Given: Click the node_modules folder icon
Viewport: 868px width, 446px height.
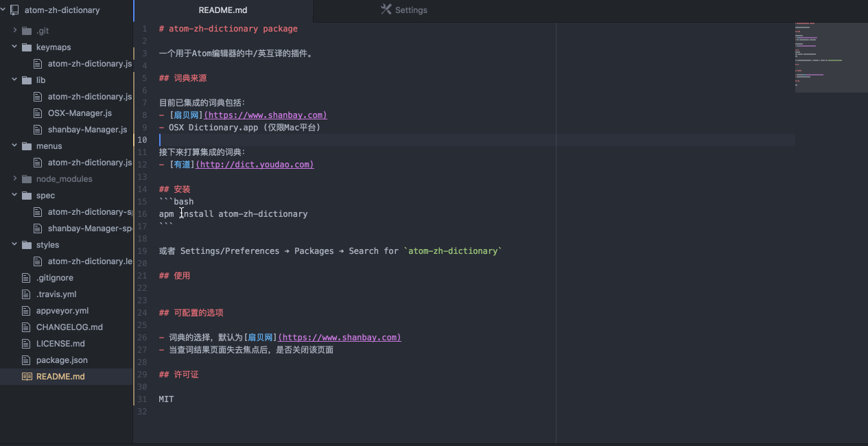Looking at the screenshot, I should point(27,179).
